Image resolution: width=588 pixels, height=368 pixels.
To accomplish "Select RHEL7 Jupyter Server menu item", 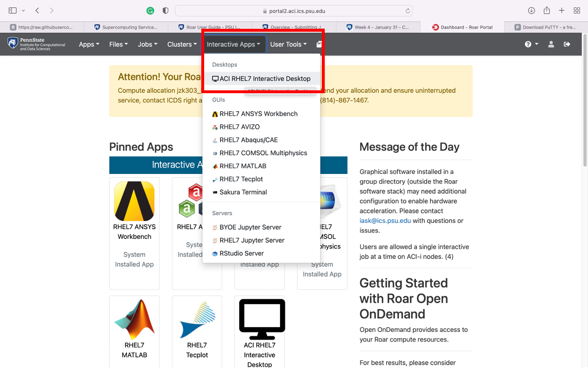I will 261,240.
